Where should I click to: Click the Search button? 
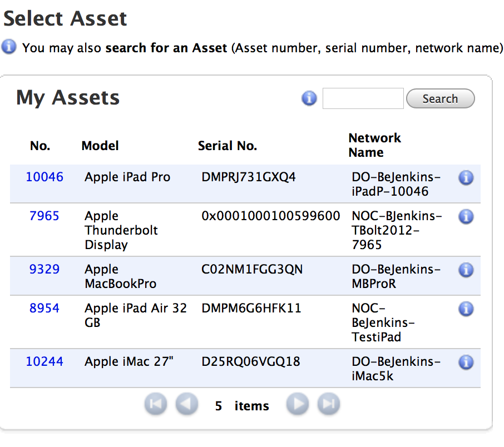441,98
